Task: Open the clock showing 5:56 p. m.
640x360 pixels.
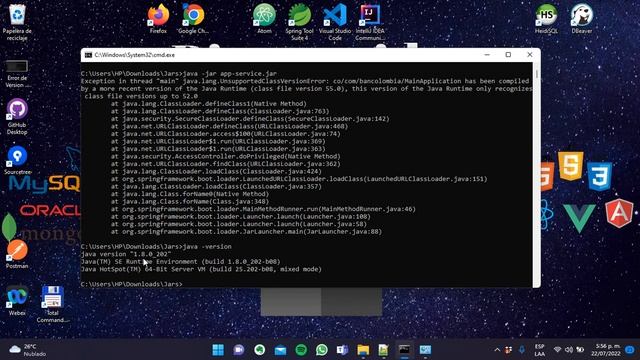Action: 607,350
